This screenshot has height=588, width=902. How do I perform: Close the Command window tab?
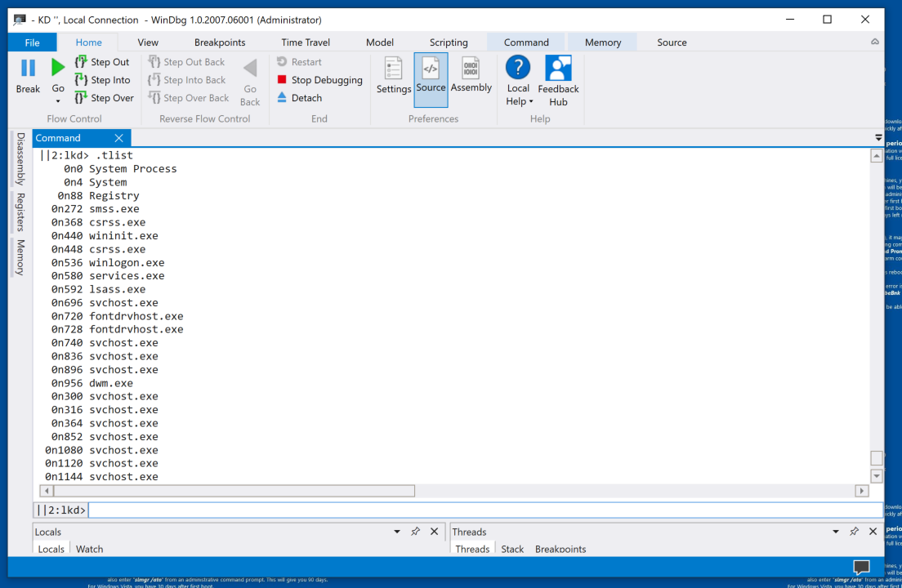(x=118, y=138)
